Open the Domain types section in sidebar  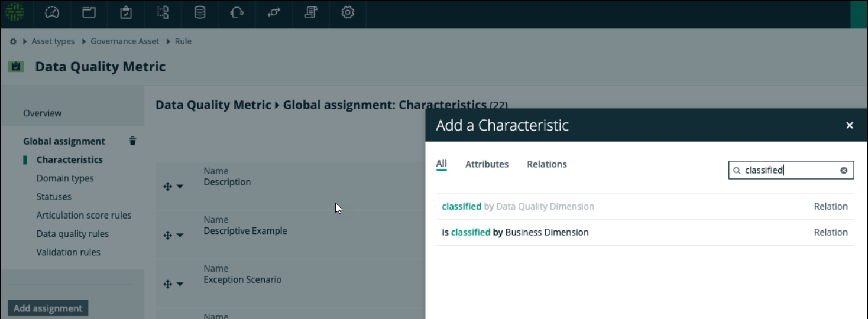65,178
